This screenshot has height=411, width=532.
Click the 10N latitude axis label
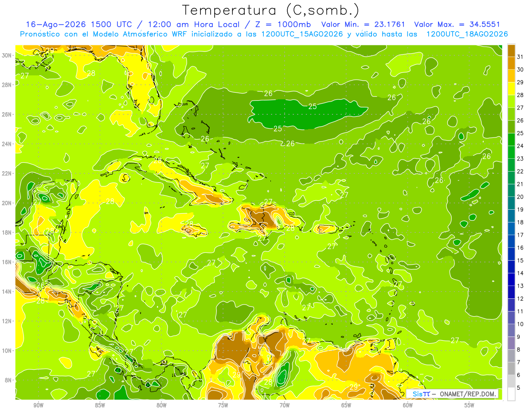(7, 350)
